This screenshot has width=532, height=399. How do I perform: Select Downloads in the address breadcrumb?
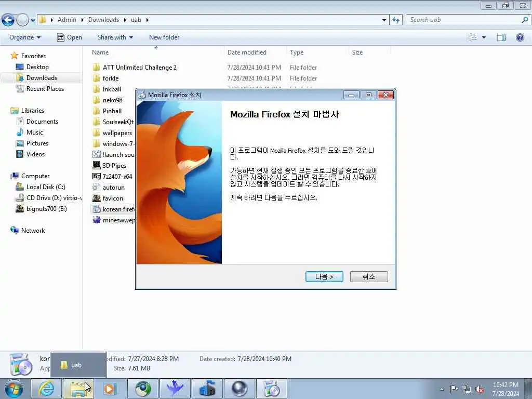103,20
